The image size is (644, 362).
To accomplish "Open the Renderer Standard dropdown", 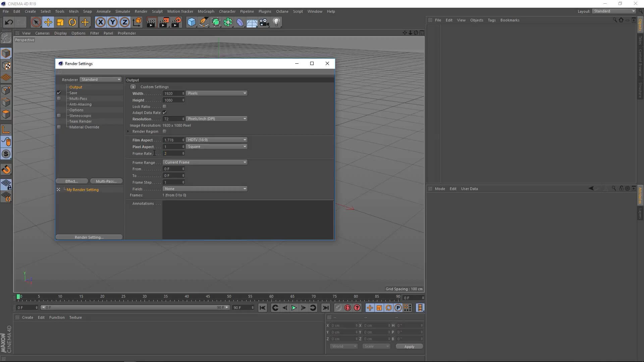I will coord(101,79).
